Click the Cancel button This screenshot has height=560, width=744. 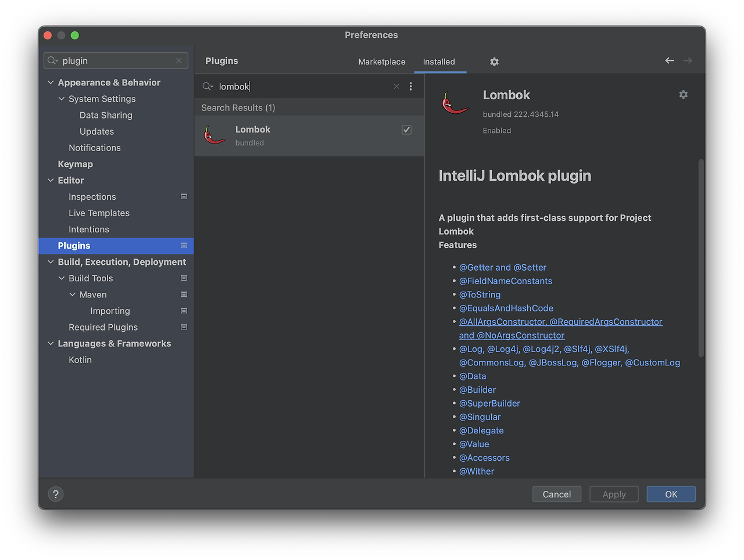557,494
